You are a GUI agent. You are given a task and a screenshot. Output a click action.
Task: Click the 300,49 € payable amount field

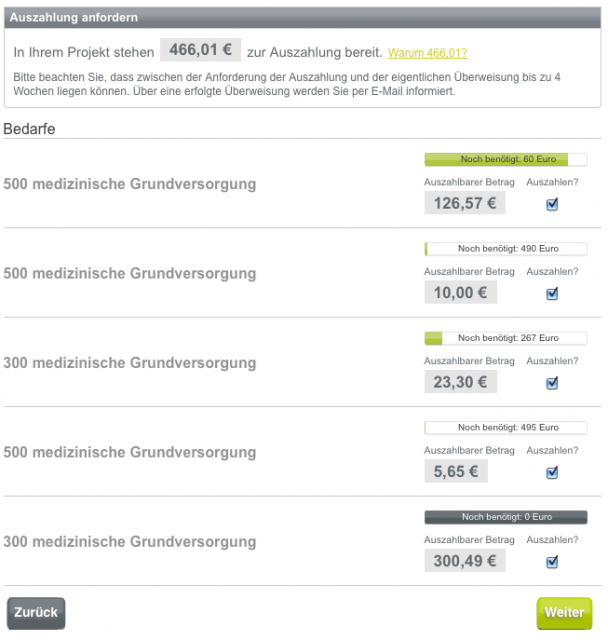pos(465,561)
